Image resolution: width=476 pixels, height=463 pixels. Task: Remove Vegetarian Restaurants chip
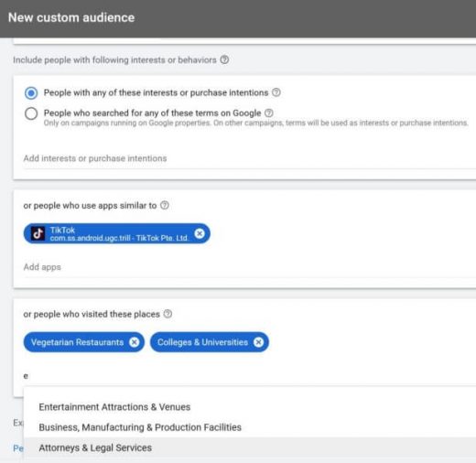134,342
